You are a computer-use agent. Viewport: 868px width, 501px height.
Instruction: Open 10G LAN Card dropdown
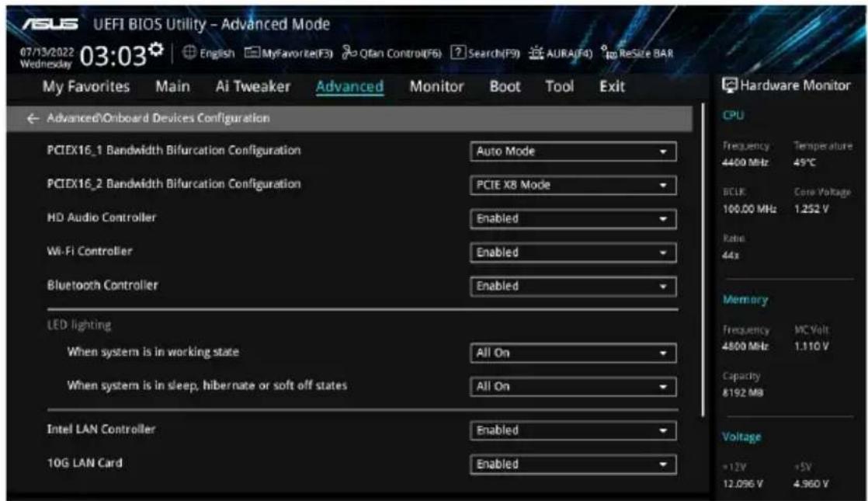[573, 464]
